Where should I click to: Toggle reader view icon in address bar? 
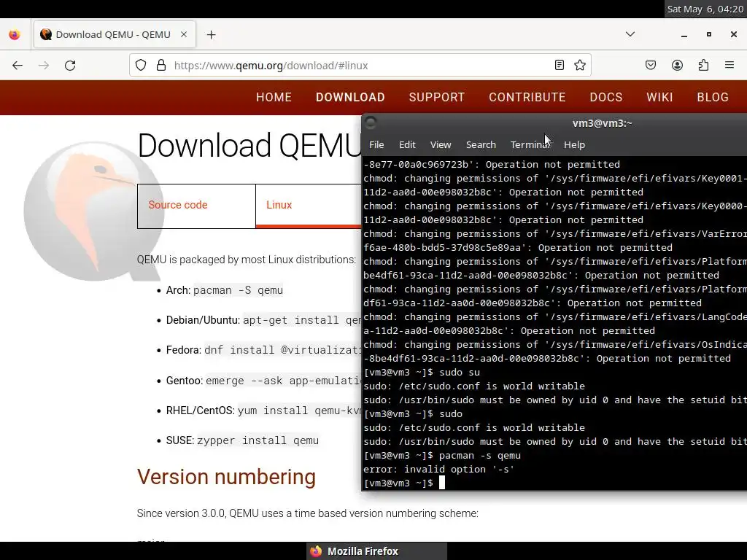pos(560,65)
